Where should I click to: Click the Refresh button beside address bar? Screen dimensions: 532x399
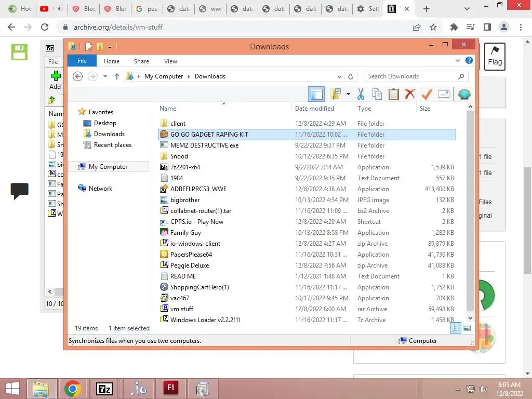point(351,76)
